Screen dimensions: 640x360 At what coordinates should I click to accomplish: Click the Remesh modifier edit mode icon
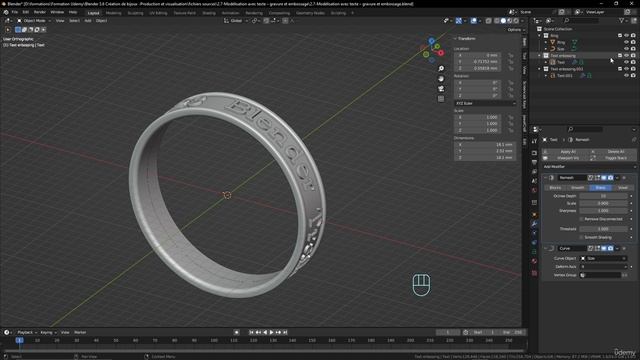click(597, 178)
